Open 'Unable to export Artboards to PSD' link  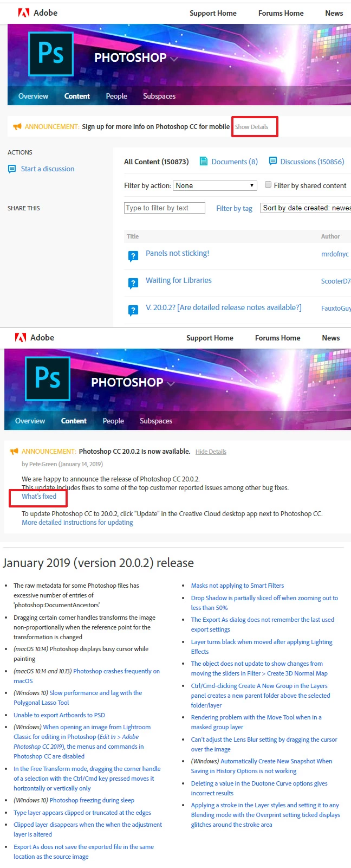tap(60, 715)
